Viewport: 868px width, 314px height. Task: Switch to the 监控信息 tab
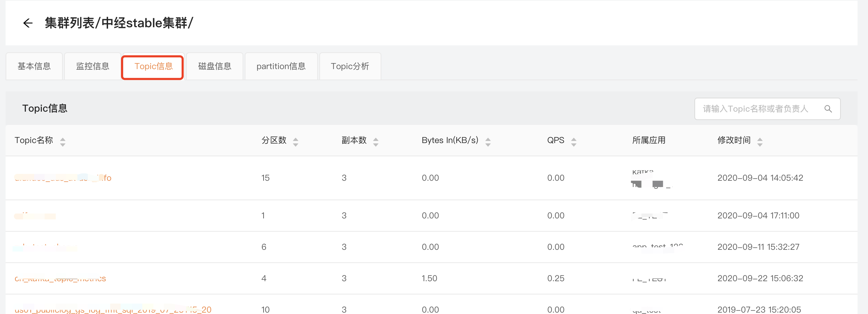pyautogui.click(x=93, y=66)
